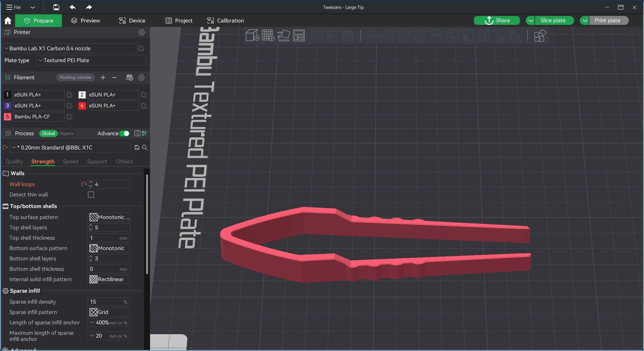The height and width of the screenshot is (351, 644).
Task: Add a new filament slot
Action: (103, 78)
